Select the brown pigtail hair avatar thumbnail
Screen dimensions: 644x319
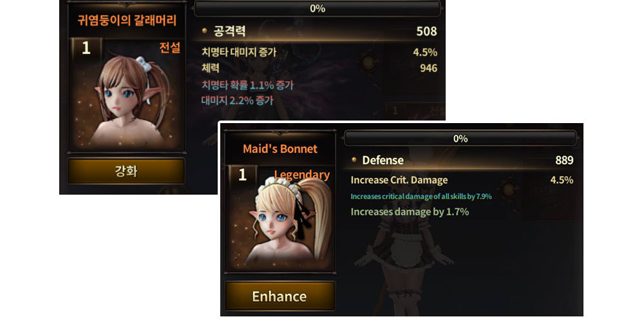[x=127, y=94]
